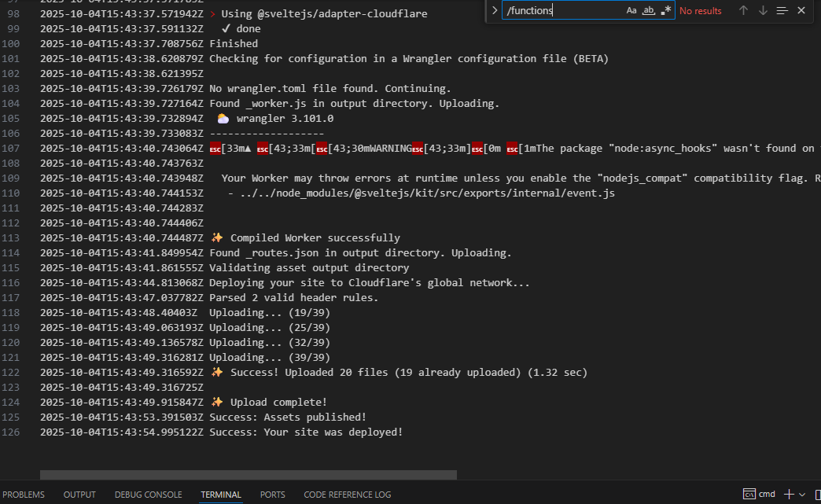Click the cmd terminal profile icon
Image resolution: width=821 pixels, height=504 pixels.
pos(751,495)
